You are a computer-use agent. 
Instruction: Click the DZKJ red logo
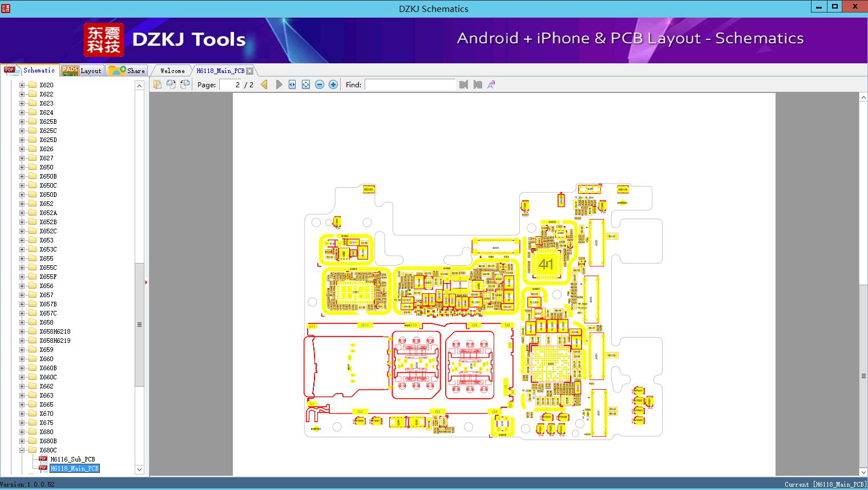tap(104, 40)
